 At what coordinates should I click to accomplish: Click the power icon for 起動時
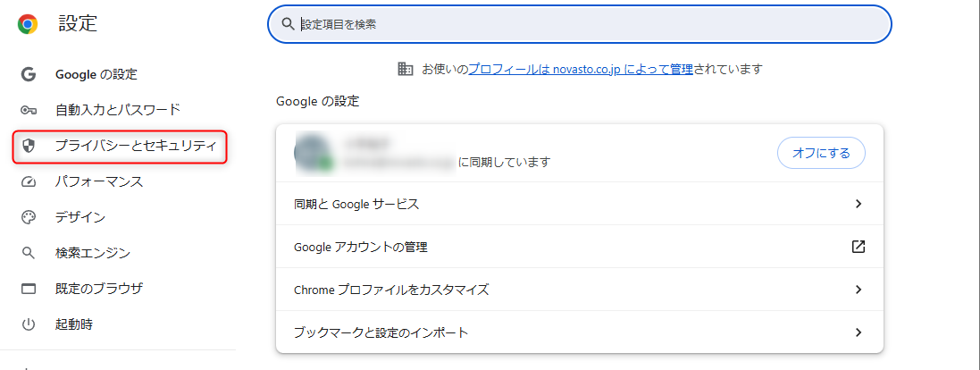pos(28,324)
